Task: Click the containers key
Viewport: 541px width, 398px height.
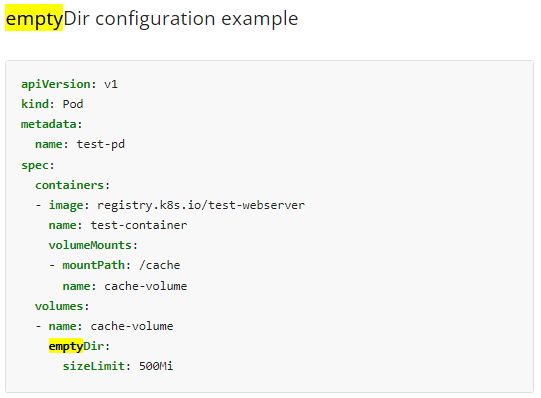Action: point(72,185)
